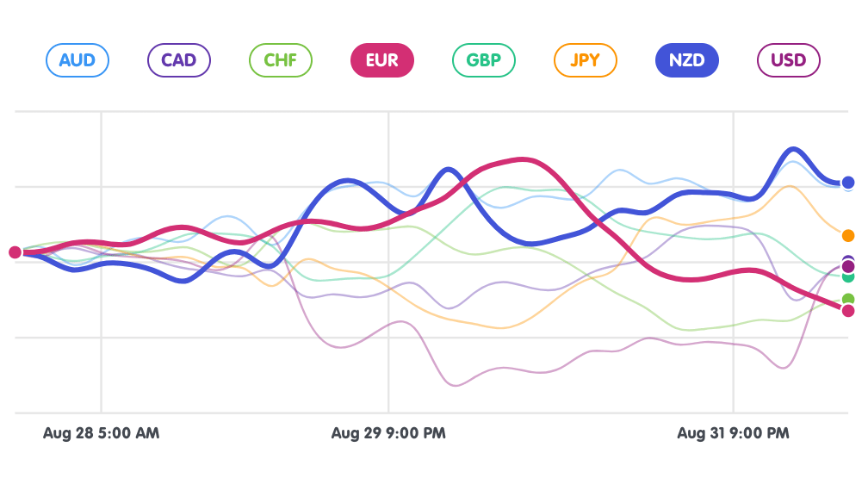Select the pink EUR endpoint dot at right
The image size is (868, 478).
848,310
